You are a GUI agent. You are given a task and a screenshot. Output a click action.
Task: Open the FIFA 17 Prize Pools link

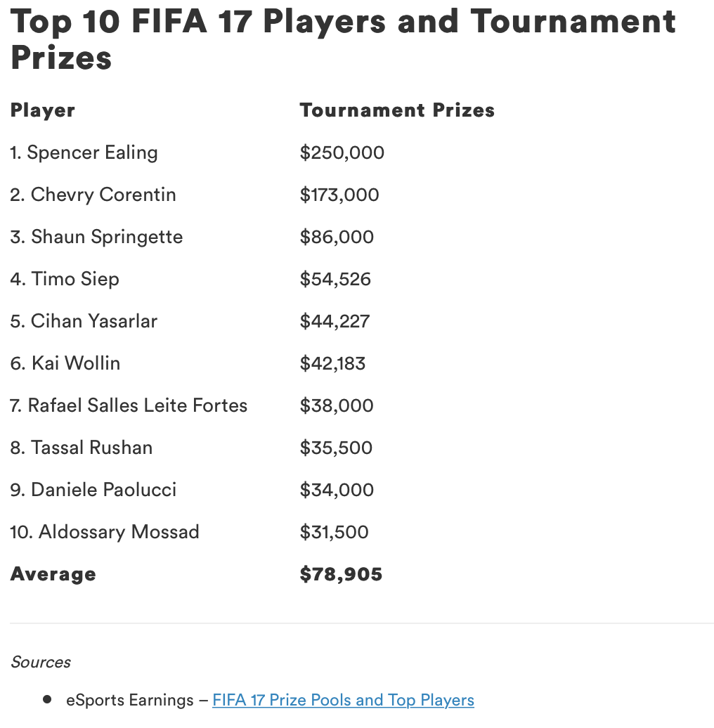tap(343, 700)
